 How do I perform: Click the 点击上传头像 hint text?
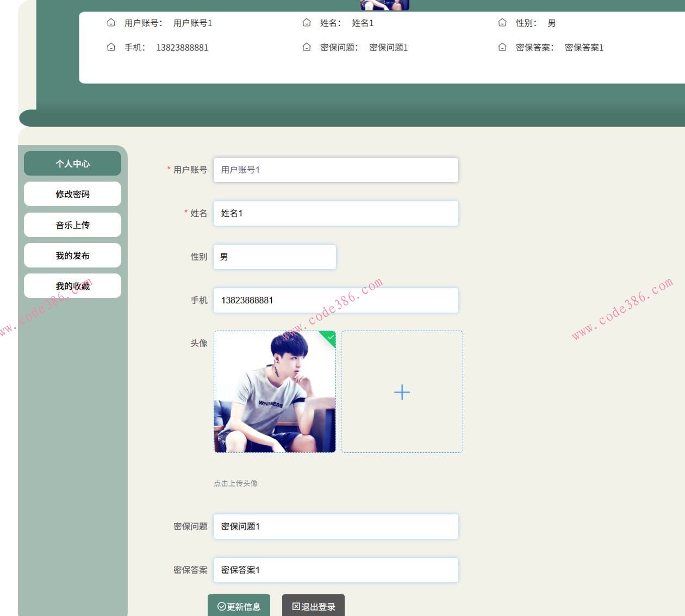235,483
